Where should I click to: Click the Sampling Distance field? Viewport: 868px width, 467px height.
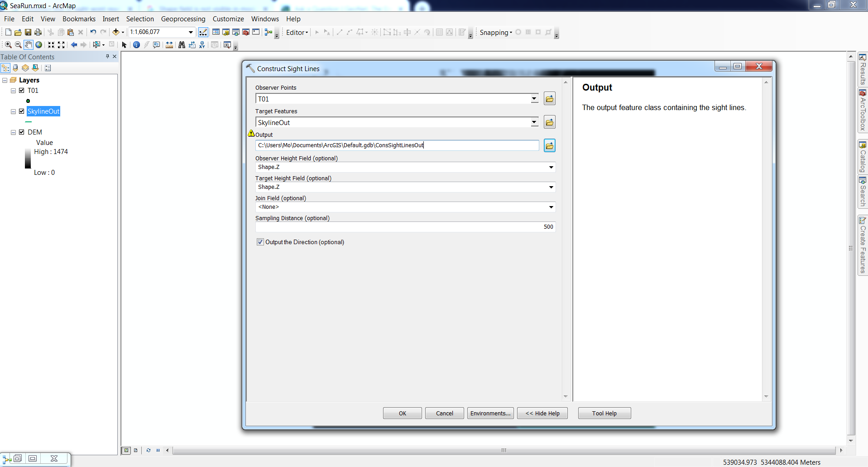click(x=405, y=227)
